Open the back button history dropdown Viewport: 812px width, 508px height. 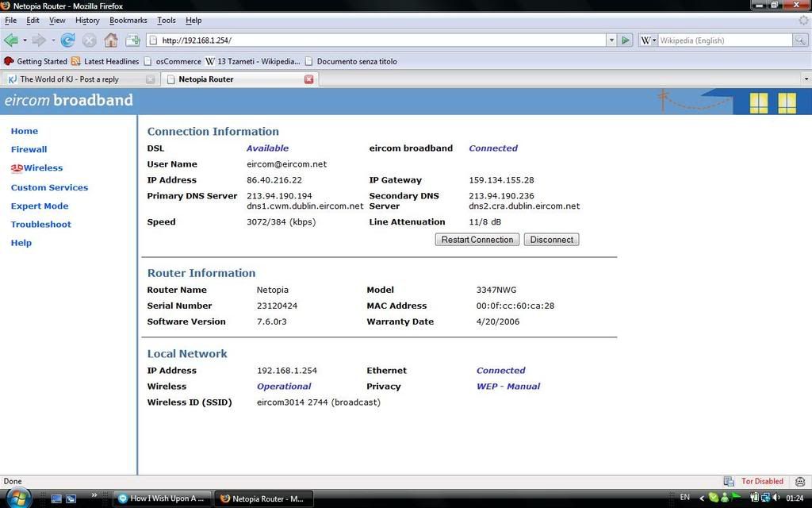(x=25, y=40)
